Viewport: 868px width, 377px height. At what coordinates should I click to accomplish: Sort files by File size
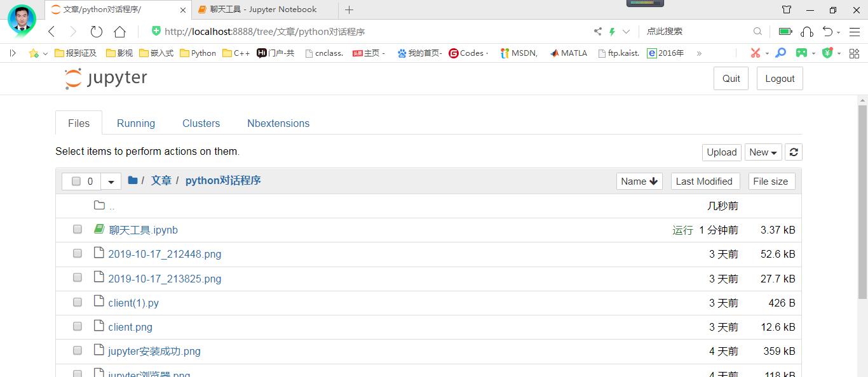[771, 182]
